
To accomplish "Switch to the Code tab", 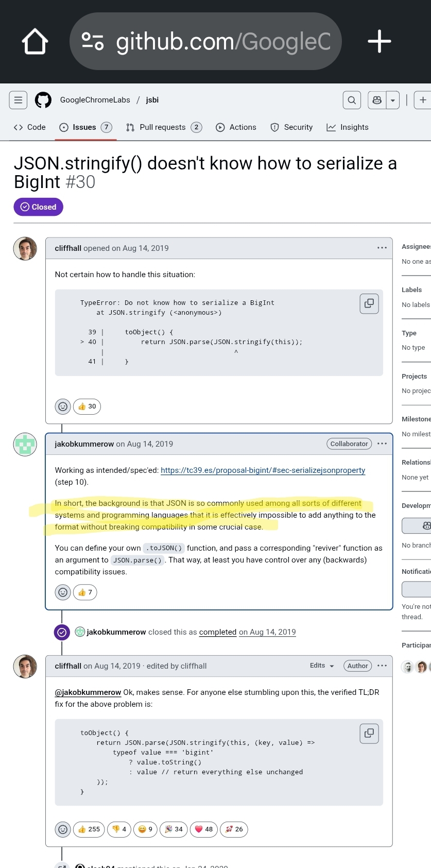I will click(30, 127).
